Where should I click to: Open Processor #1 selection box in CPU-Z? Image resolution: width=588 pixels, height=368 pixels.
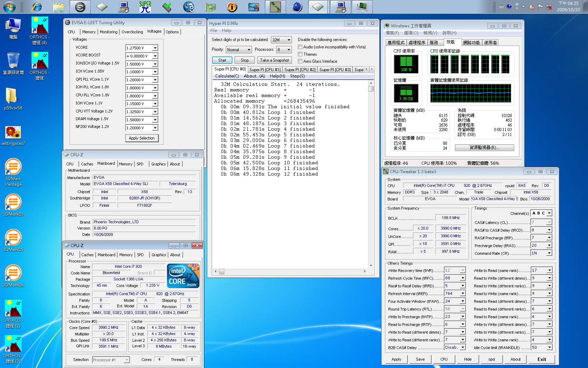click(111, 360)
